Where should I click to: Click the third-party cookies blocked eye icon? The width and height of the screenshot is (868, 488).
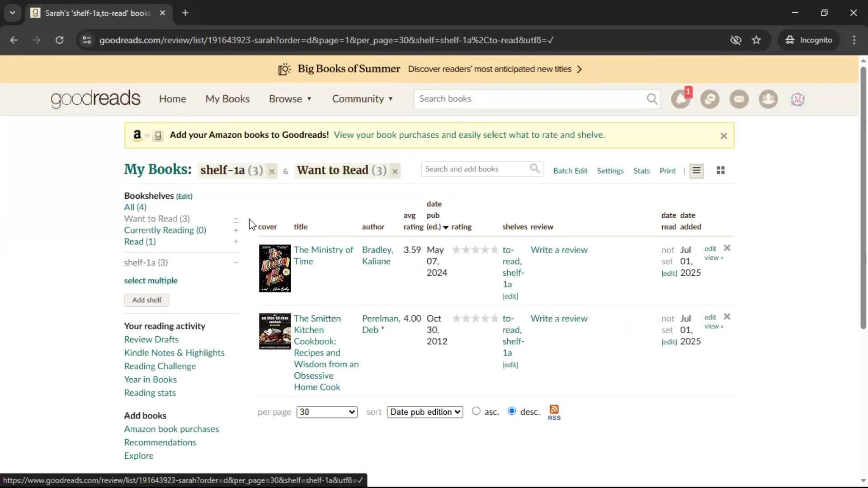pyautogui.click(x=736, y=40)
